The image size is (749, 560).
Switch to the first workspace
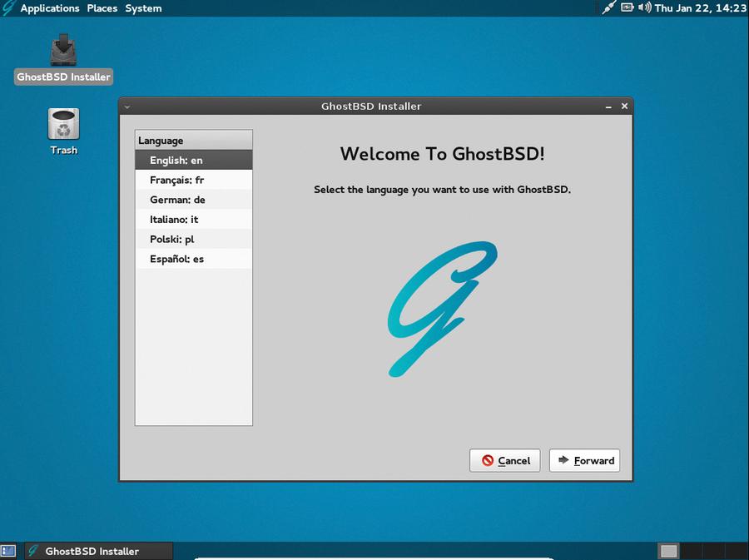click(x=668, y=551)
